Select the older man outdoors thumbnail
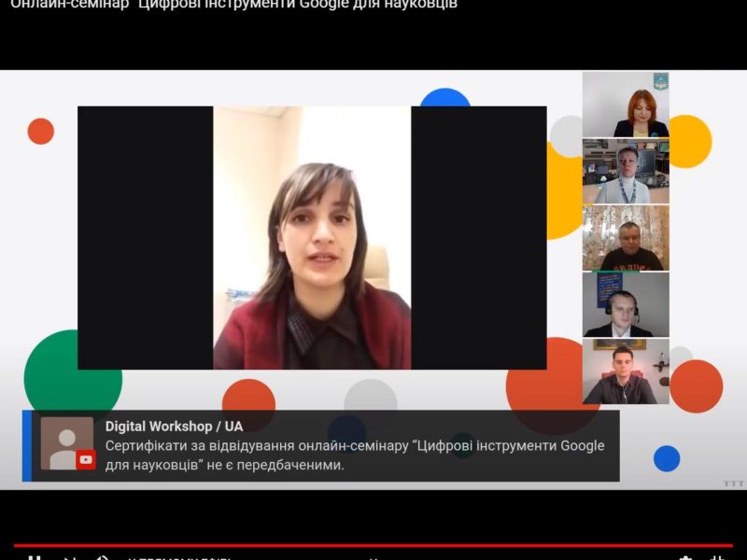Screen dimensions: 747x560 [x=626, y=238]
